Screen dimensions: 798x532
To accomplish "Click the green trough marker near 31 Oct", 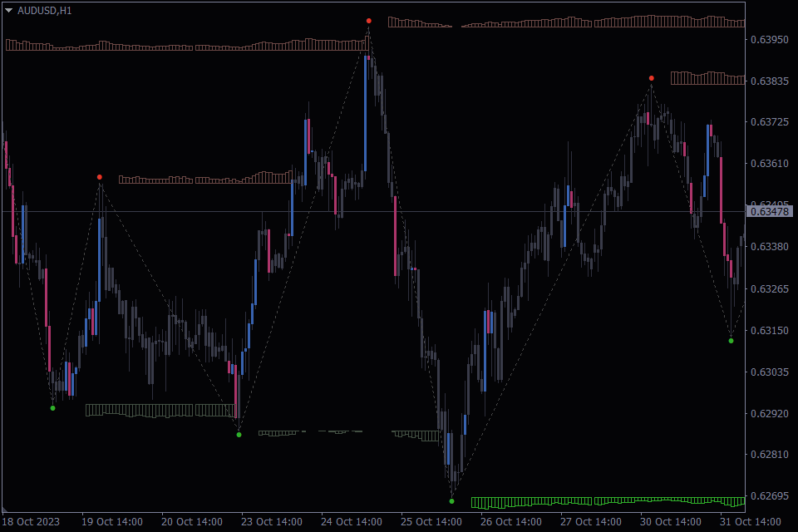I will 731,340.
